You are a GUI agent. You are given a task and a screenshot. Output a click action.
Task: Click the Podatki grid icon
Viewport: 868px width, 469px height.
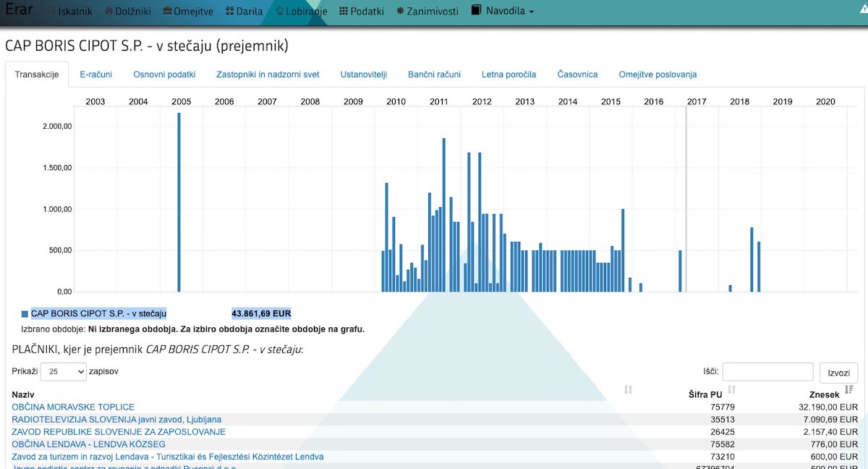pyautogui.click(x=344, y=12)
